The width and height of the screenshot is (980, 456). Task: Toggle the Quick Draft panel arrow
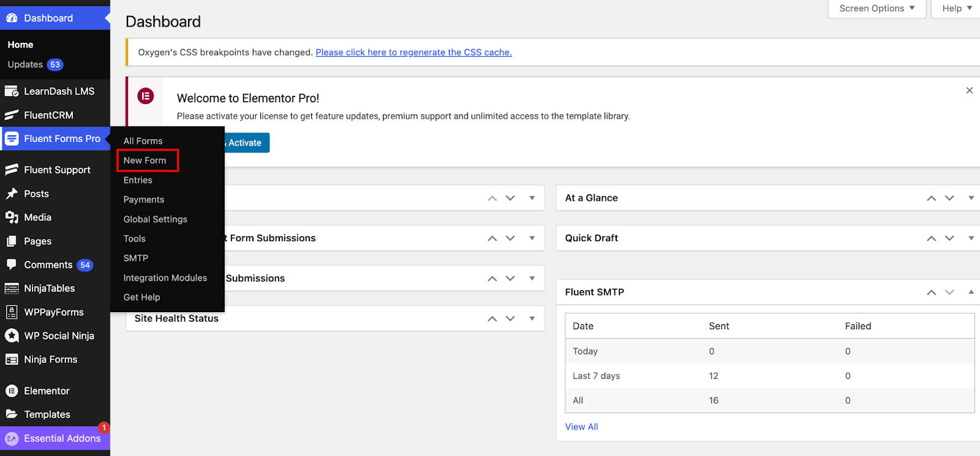click(971, 238)
